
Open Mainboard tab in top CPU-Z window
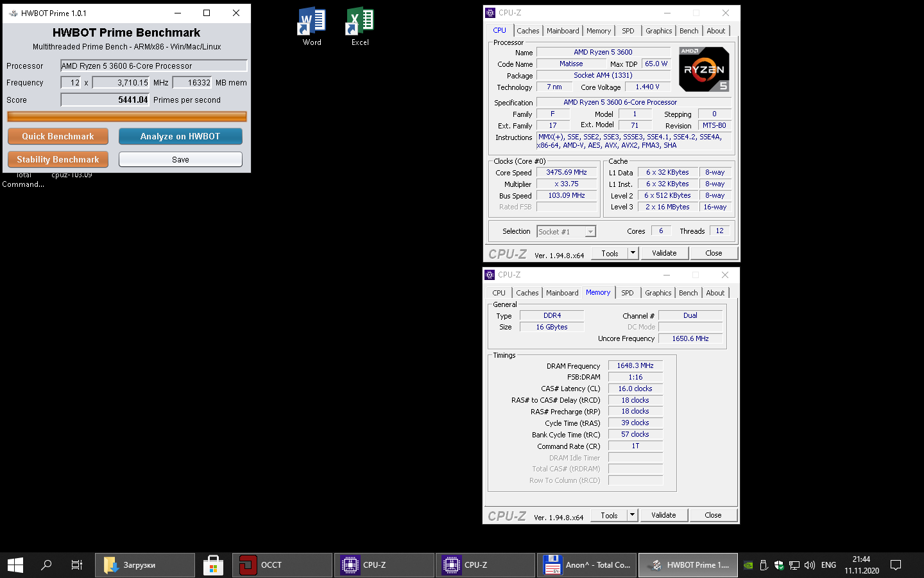pyautogui.click(x=563, y=31)
